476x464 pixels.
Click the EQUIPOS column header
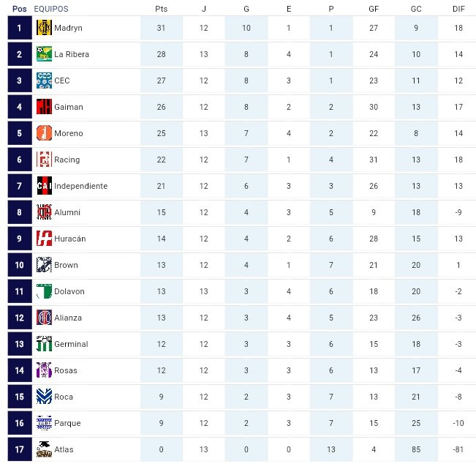coord(51,9)
